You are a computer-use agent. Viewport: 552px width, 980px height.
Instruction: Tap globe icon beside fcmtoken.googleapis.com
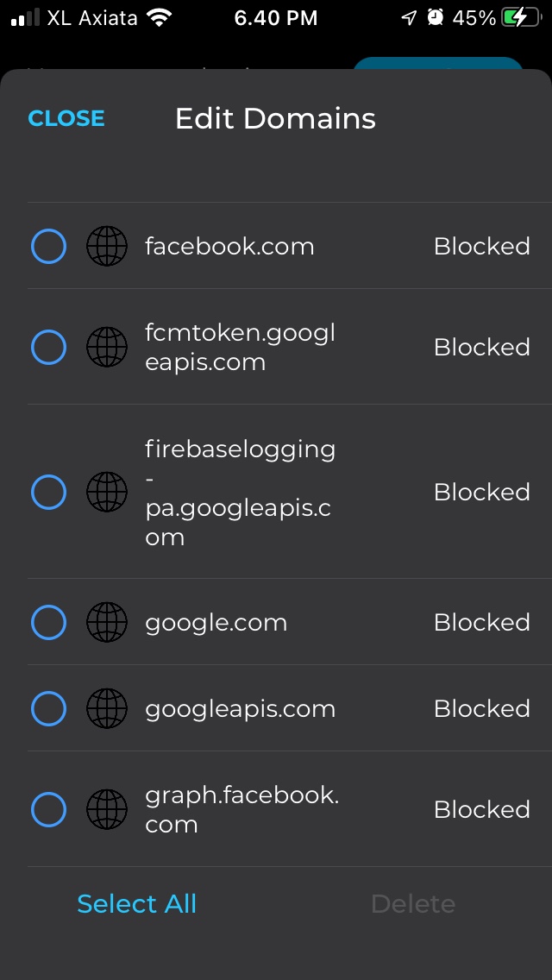click(107, 348)
